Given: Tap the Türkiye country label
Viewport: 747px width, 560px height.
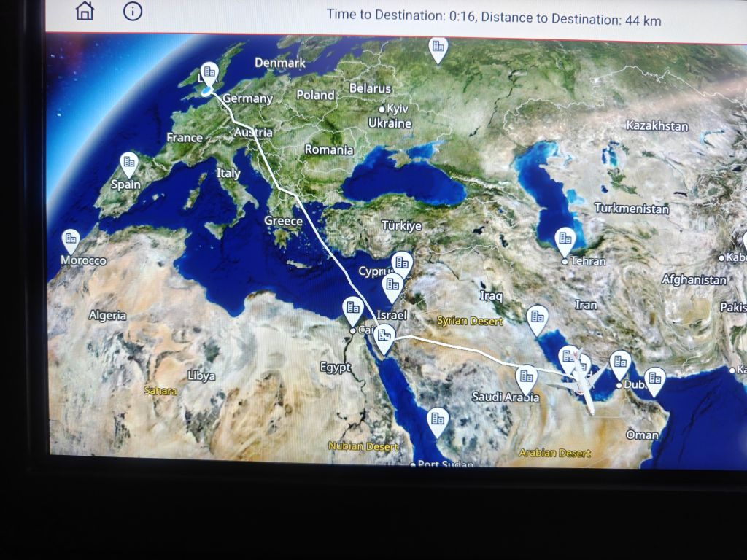Looking at the screenshot, I should click(402, 226).
